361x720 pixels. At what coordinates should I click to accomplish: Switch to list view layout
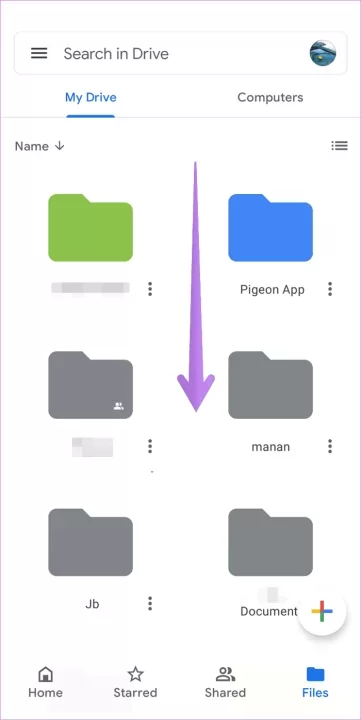[x=339, y=146]
